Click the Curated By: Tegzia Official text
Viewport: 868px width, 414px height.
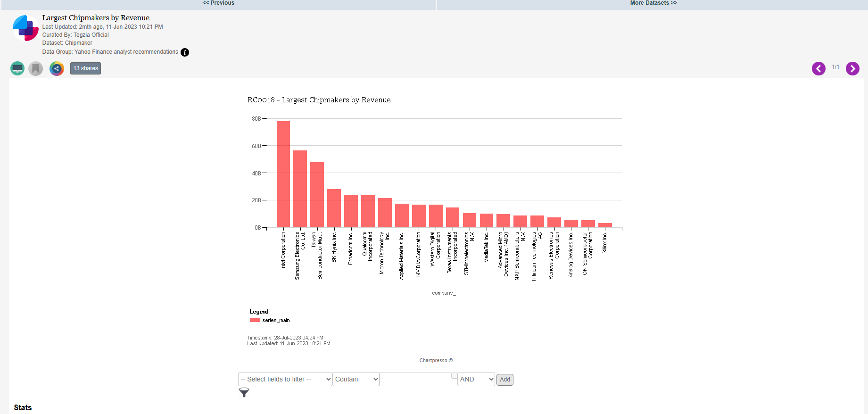75,35
